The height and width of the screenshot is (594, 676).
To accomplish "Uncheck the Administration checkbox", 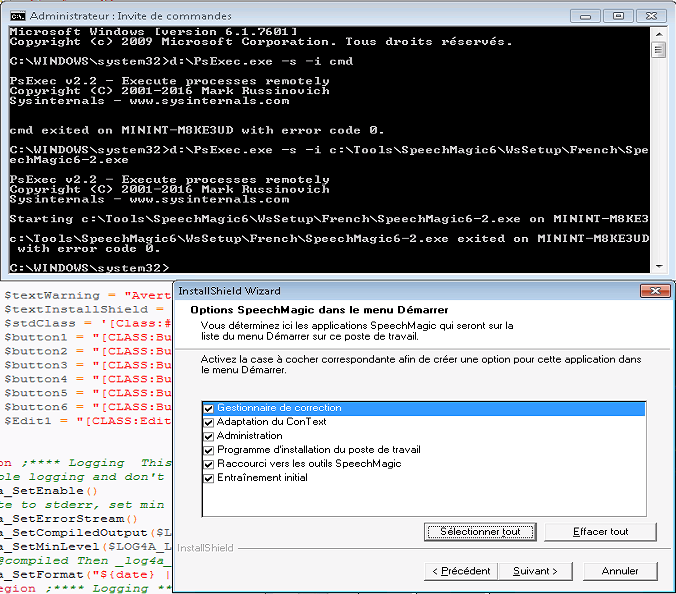I will point(209,436).
